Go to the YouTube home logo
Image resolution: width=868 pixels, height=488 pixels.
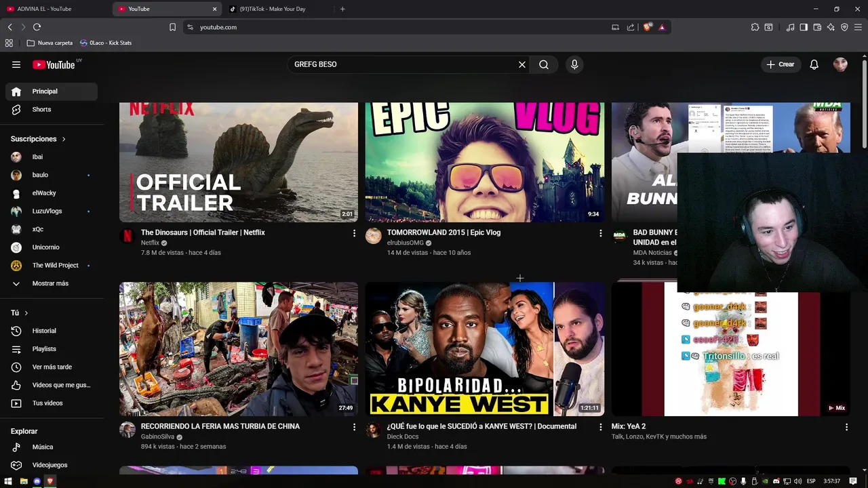pyautogui.click(x=54, y=64)
